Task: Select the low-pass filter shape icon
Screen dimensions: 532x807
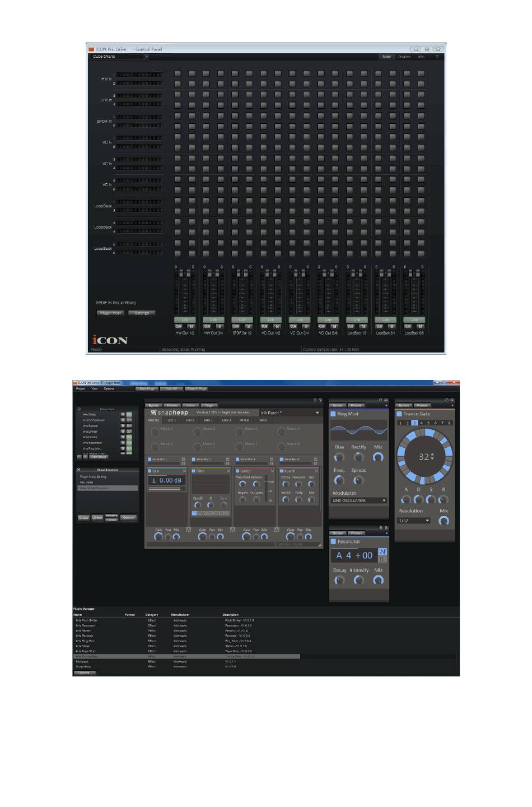Action: (x=194, y=513)
